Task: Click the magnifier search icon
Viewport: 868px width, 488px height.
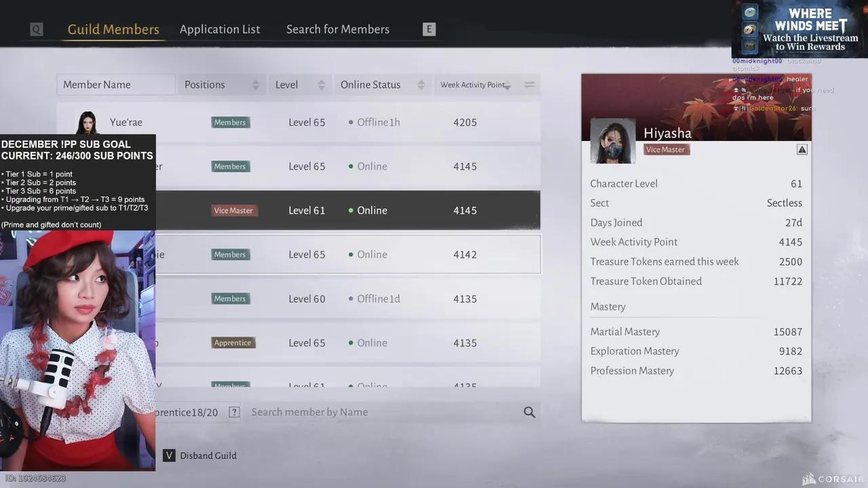Action: (x=529, y=412)
